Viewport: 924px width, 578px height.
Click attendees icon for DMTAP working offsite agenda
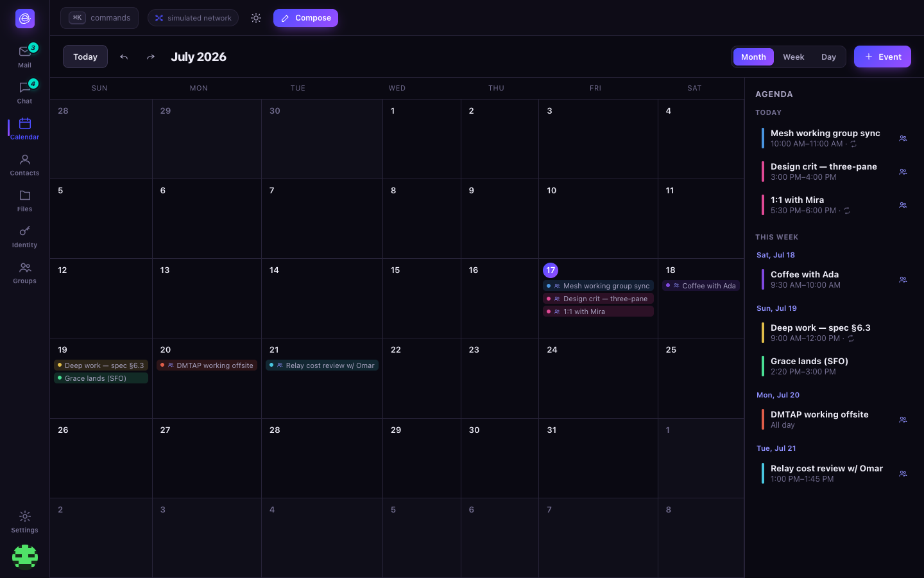click(903, 419)
